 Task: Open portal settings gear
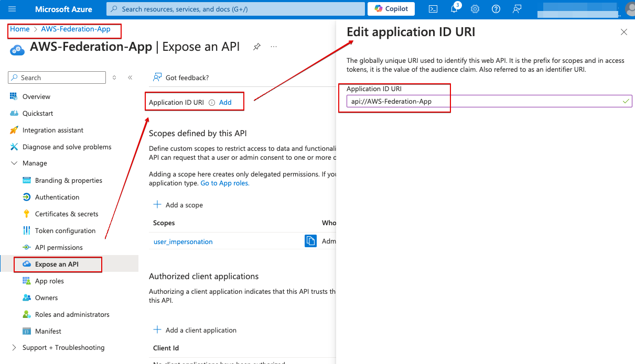(x=475, y=9)
